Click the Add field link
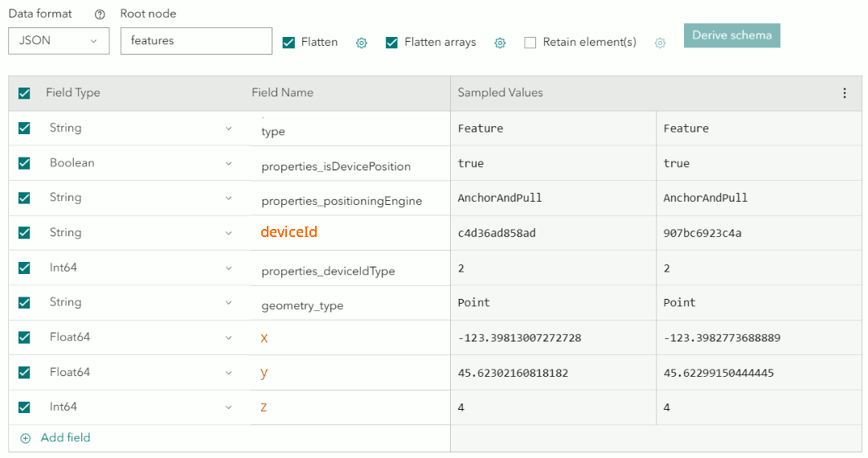The image size is (868, 458). [65, 438]
